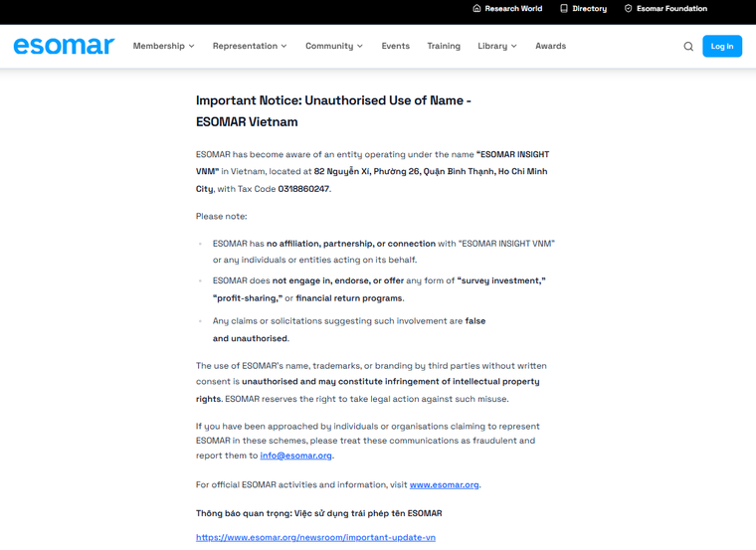Click the Esomar Foundation shield icon
The width and height of the screenshot is (756, 550).
click(x=628, y=9)
